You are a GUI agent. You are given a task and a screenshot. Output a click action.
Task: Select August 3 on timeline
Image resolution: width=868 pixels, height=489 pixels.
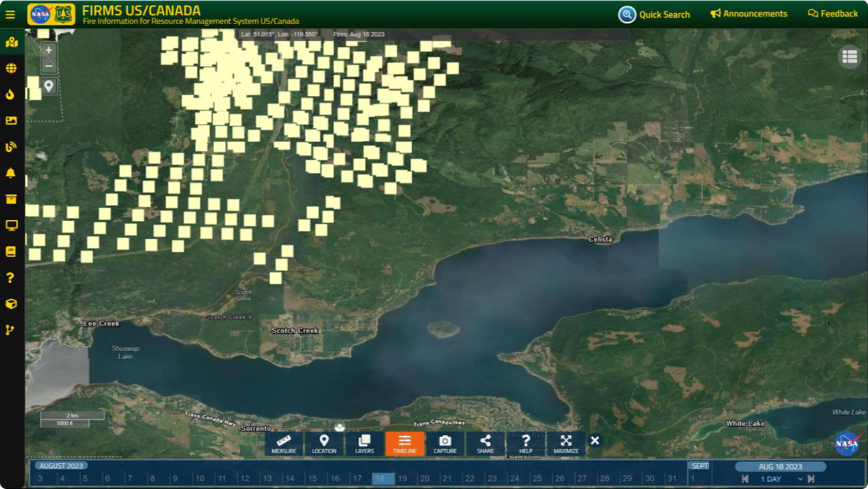(40, 479)
